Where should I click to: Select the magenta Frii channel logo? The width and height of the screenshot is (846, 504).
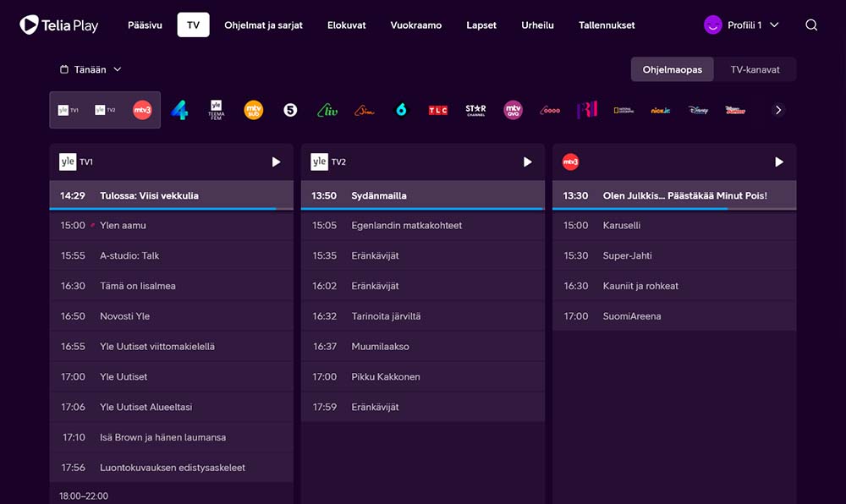[x=587, y=110]
